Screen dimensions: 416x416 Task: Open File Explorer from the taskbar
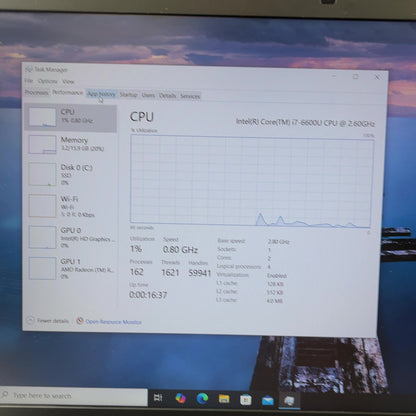(224, 399)
